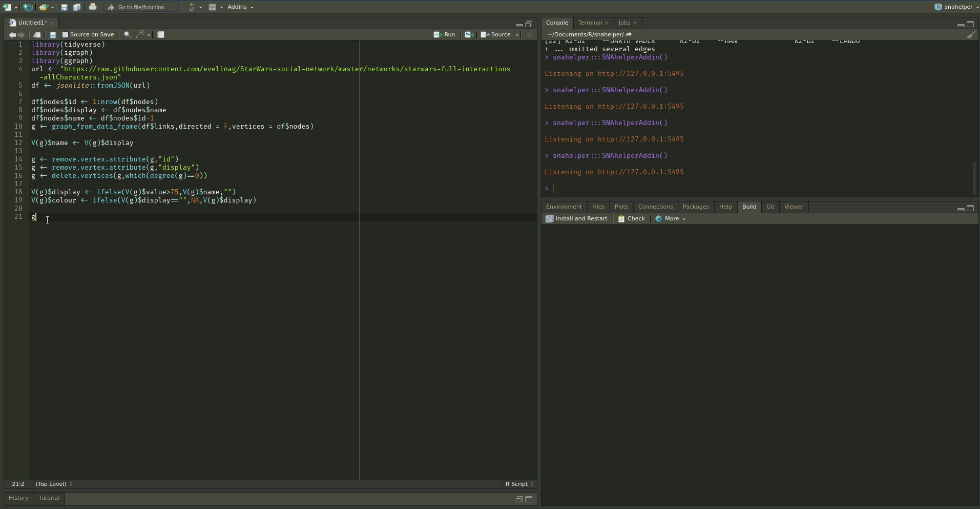The height and width of the screenshot is (509, 980).
Task: Clear the console with broom icon
Action: pos(971,35)
